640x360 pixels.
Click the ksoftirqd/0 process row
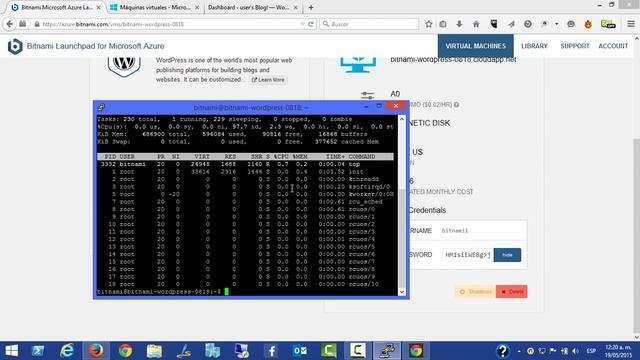[x=245, y=187]
